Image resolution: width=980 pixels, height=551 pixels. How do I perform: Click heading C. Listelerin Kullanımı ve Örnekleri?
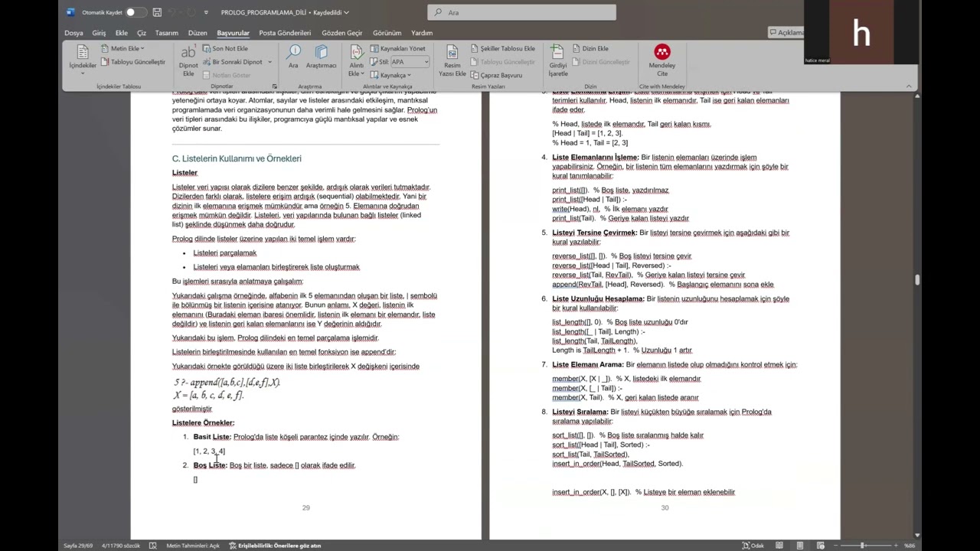[237, 158]
